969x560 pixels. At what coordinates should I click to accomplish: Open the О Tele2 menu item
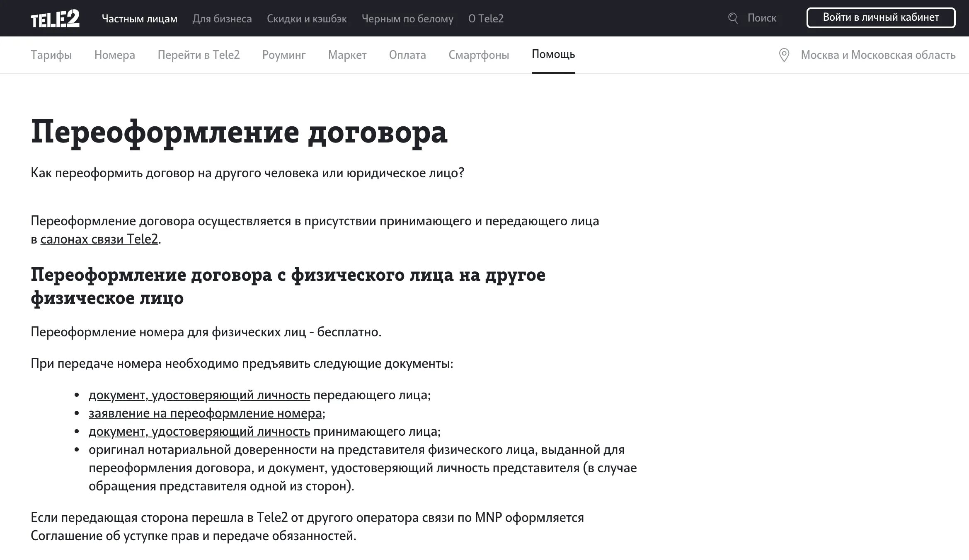tap(486, 19)
